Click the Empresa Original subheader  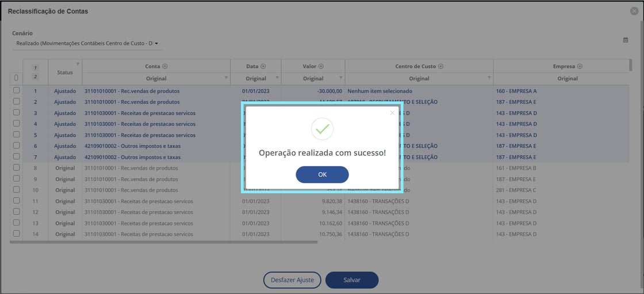tap(568, 79)
